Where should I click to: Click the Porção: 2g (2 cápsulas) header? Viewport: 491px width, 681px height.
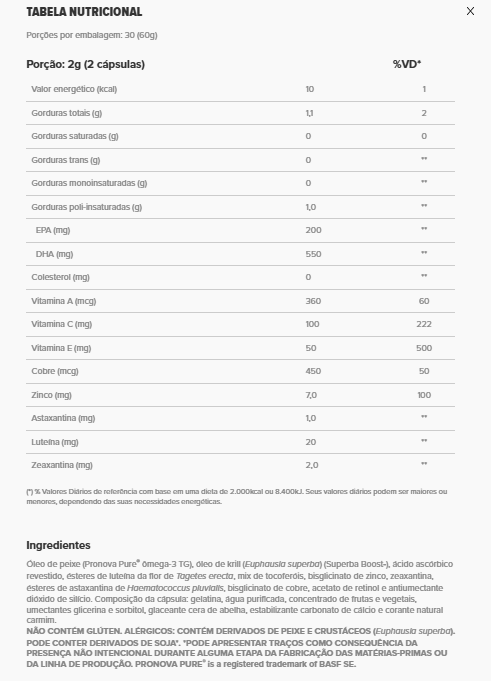[x=86, y=64]
